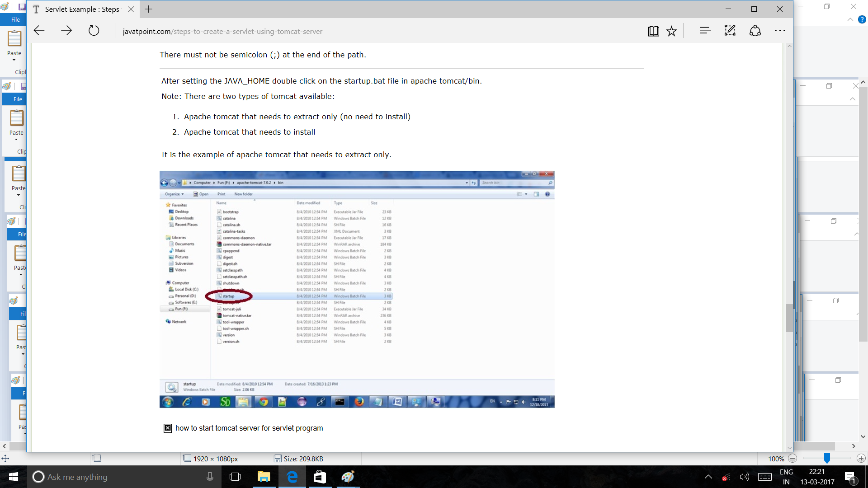868x488 pixels.
Task: Click Paint zoom in plus button
Action: 861,459
